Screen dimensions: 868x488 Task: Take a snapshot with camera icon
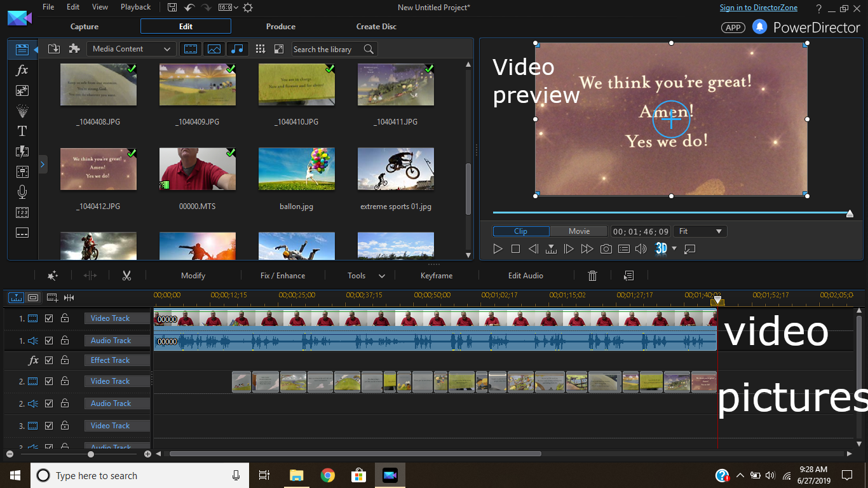click(x=606, y=249)
